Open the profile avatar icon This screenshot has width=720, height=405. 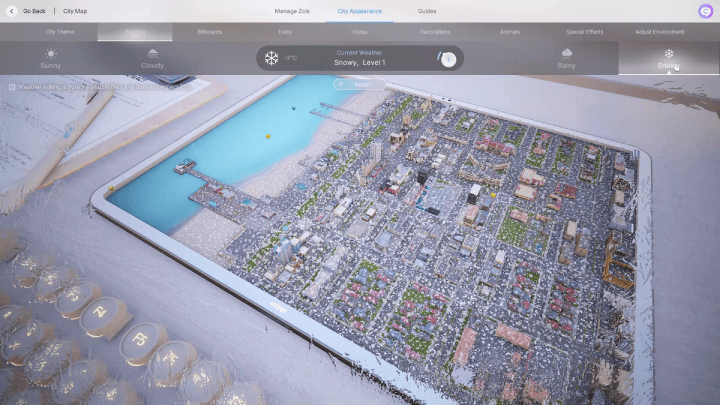706,11
